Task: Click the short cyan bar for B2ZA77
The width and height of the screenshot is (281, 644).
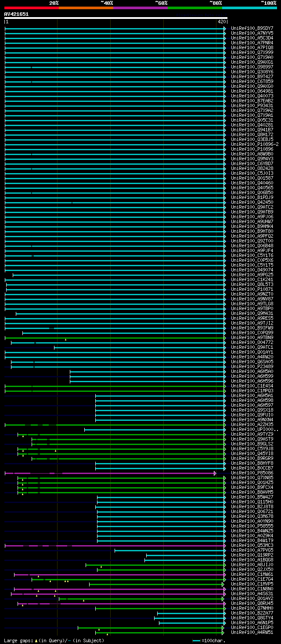Action: coord(191,613)
